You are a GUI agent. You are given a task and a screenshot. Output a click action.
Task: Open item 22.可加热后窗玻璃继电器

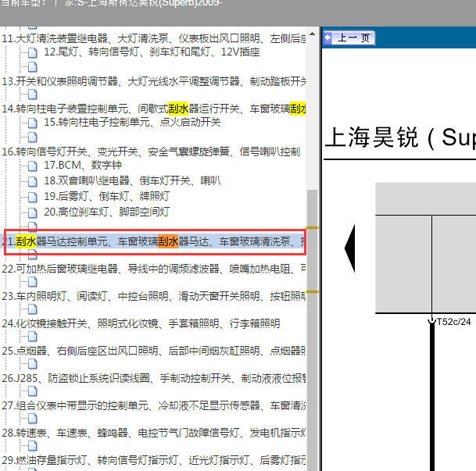[x=154, y=269]
